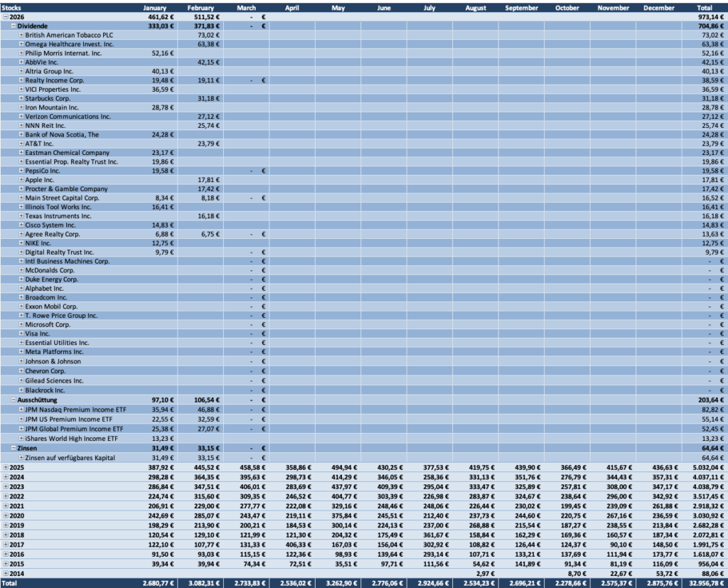
Task: Collapse the 2026 group row
Action: click(x=7, y=16)
